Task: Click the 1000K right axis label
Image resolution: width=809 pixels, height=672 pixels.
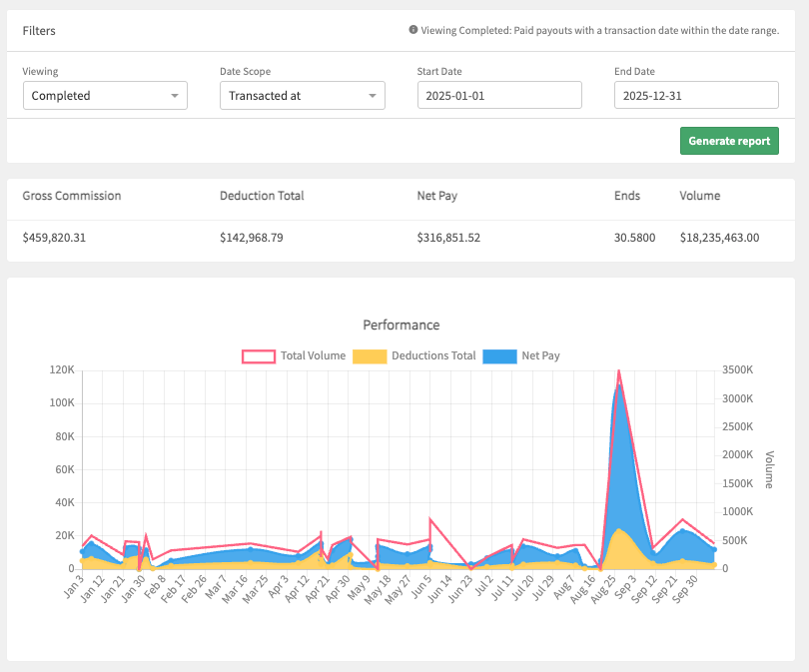Action: [x=738, y=511]
